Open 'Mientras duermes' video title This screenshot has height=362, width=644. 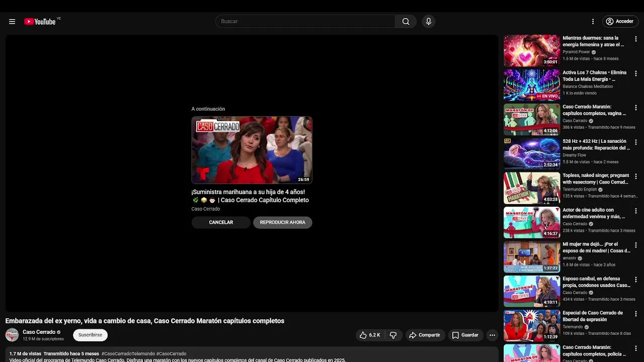point(593,41)
